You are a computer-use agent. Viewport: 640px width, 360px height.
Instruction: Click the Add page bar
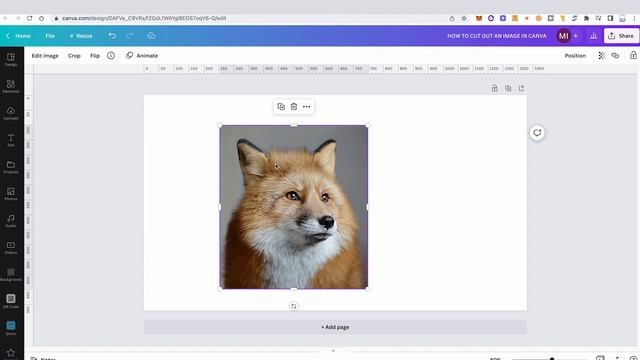coord(335,327)
